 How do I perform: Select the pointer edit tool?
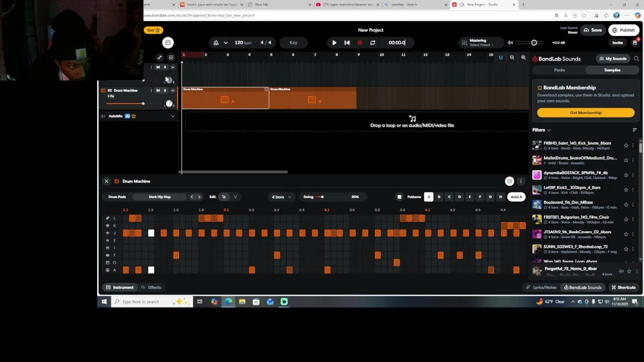224,197
